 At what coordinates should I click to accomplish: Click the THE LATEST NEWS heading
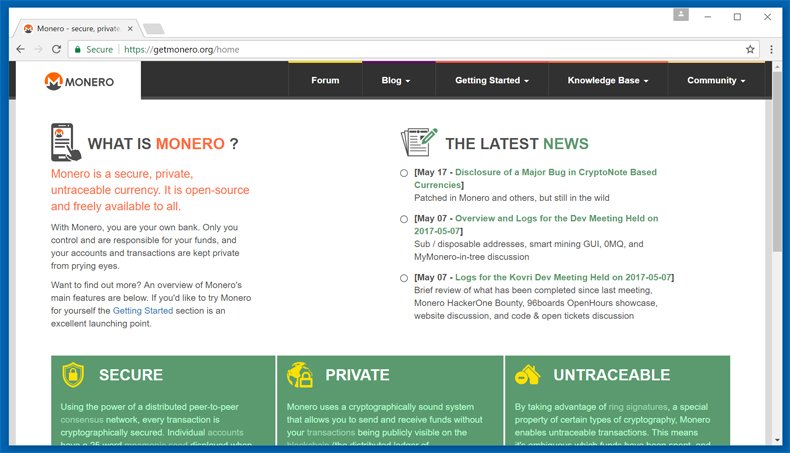pyautogui.click(x=517, y=144)
